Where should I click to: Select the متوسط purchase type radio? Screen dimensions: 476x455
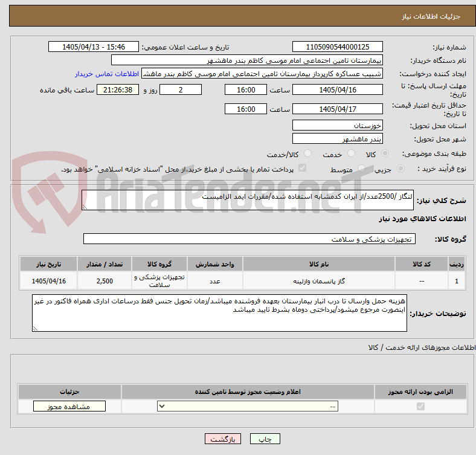click(x=361, y=168)
